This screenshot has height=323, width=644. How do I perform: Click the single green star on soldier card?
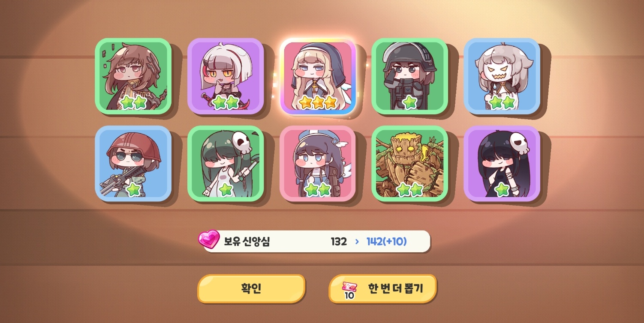[x=410, y=102]
